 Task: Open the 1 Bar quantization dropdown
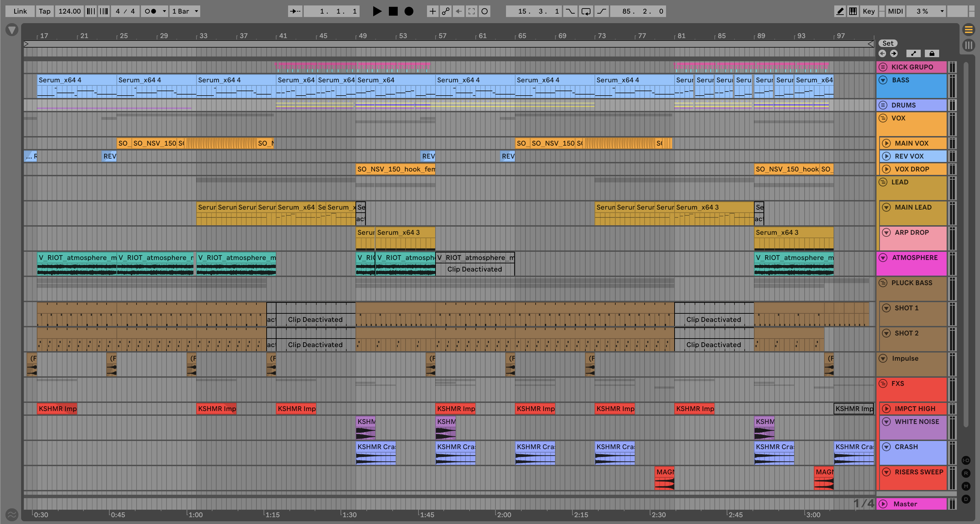coord(185,11)
